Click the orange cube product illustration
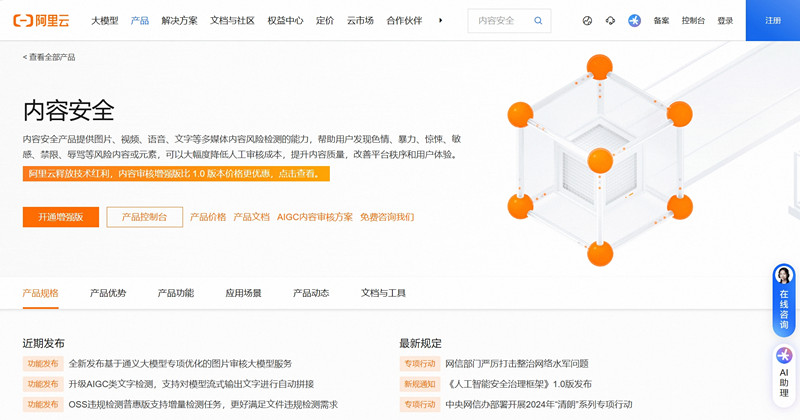 click(x=600, y=160)
